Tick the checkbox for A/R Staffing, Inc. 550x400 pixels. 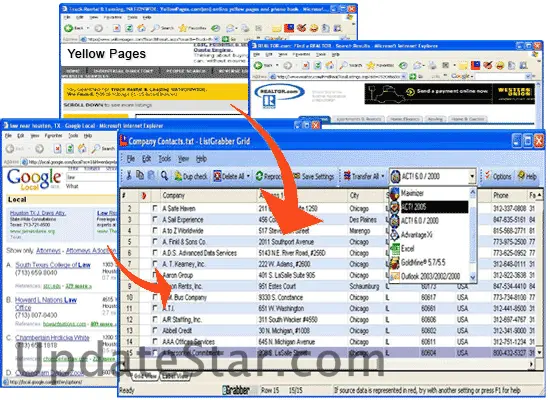[155, 319]
